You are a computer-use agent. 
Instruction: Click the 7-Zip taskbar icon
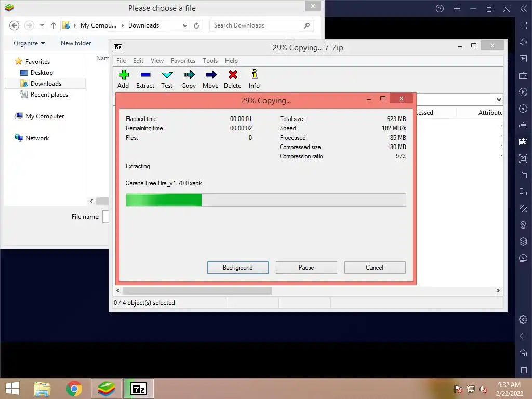coord(139,389)
